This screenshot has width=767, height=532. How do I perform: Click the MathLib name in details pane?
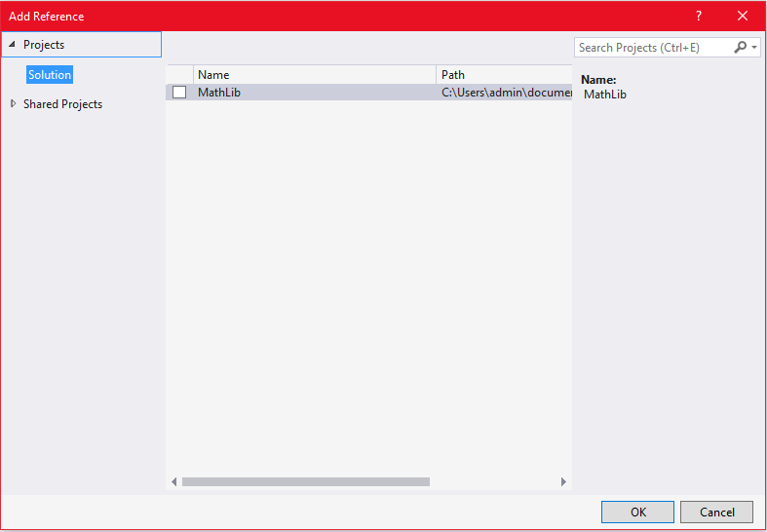605,95
